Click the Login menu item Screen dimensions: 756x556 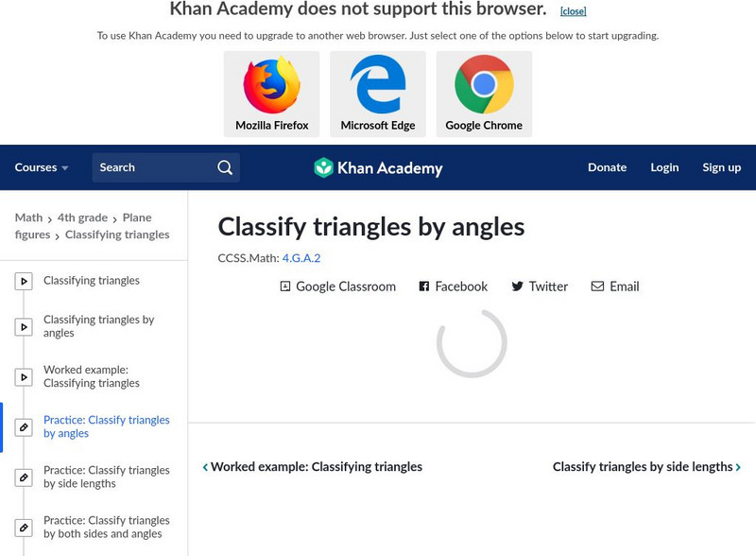coord(664,167)
